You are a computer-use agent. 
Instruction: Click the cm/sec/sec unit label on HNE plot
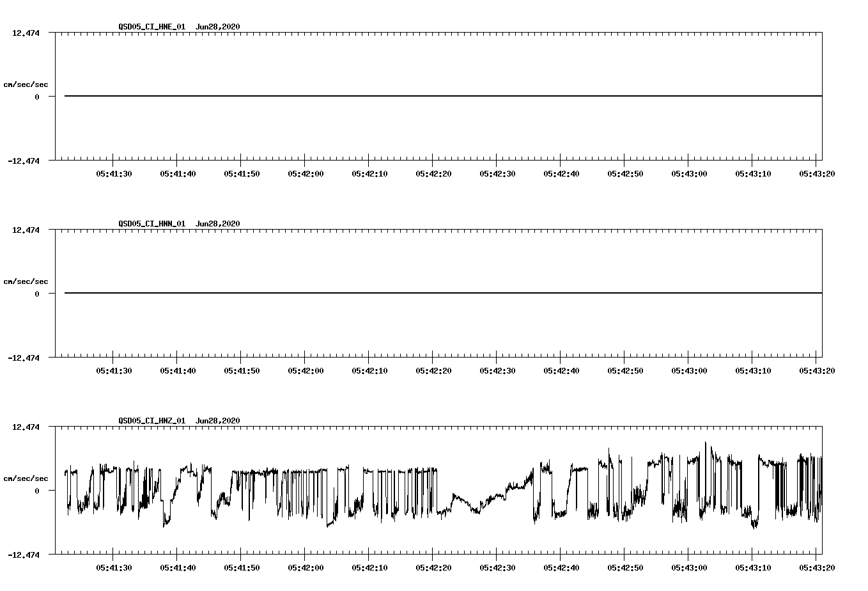click(x=26, y=84)
